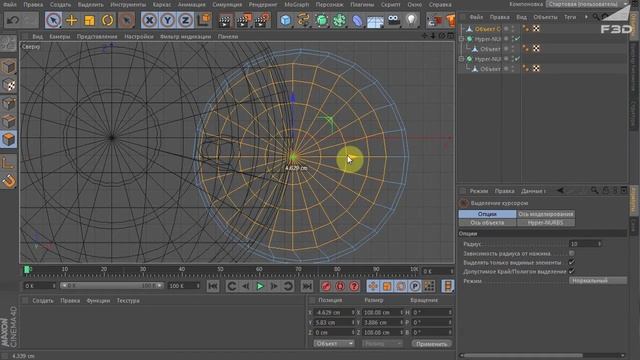This screenshot has width=640, height=360.
Task: Open the Симуляция menu
Action: 227,4
